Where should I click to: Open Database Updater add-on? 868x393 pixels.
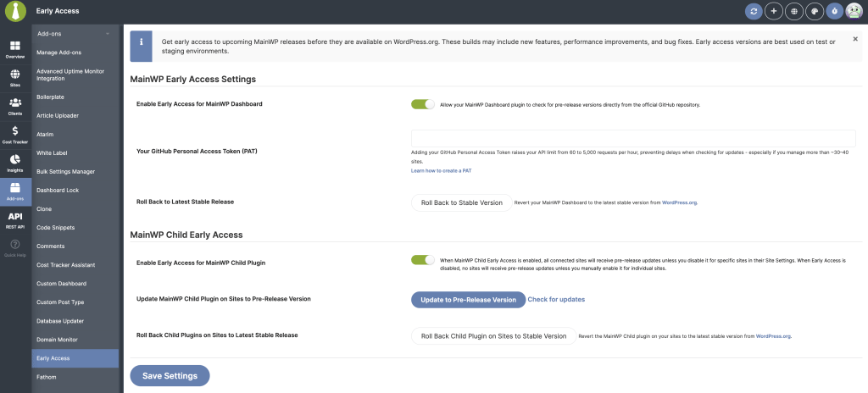tap(75, 321)
